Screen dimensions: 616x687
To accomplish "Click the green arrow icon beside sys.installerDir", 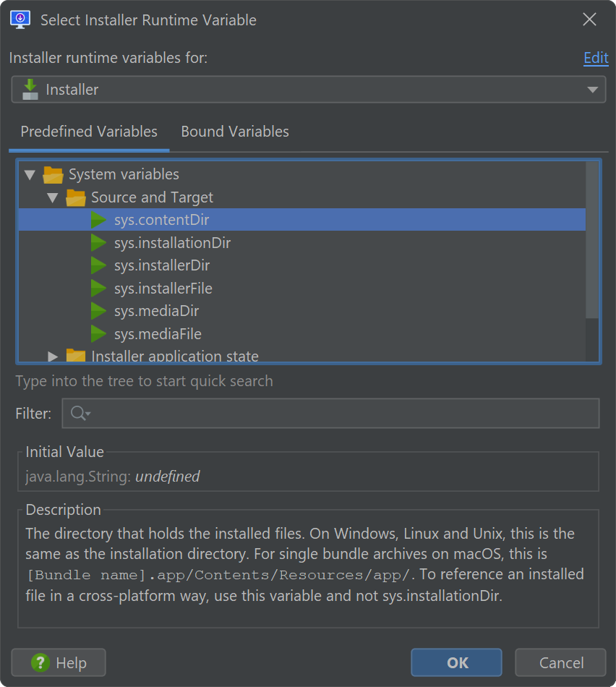I will (98, 265).
